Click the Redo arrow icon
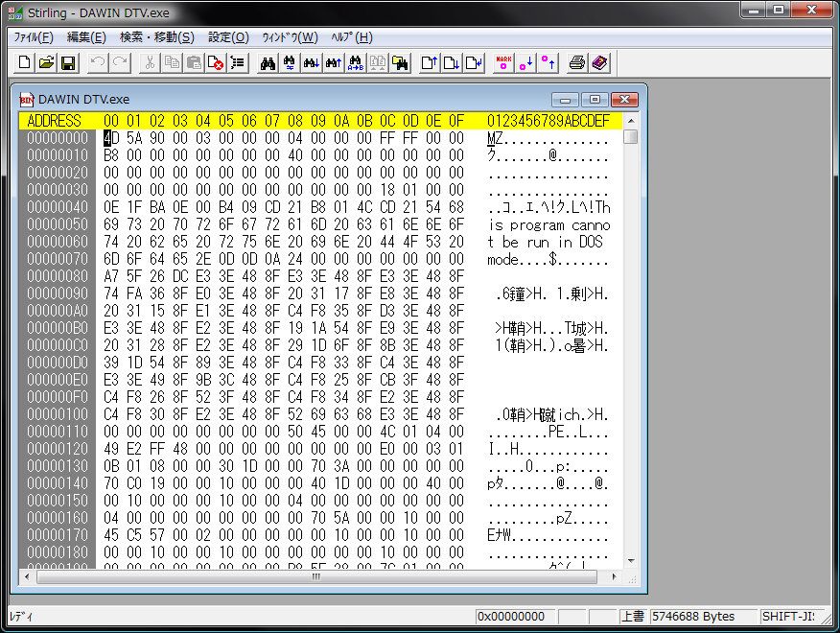Viewport: 840px width, 633px height. tap(121, 63)
